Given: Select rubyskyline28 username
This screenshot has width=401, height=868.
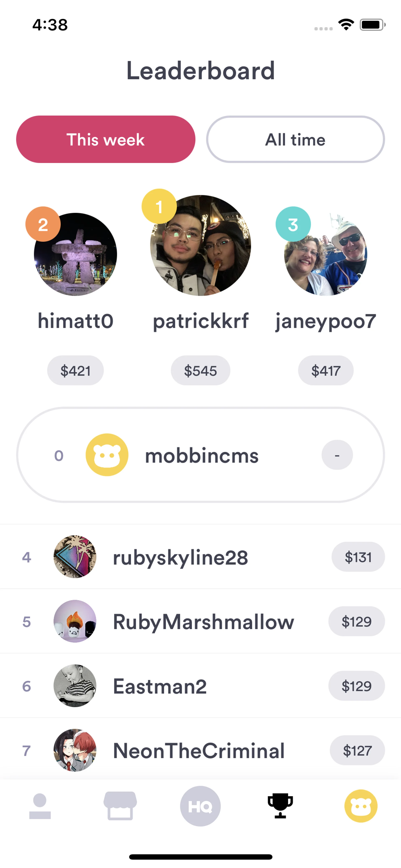Looking at the screenshot, I should [x=180, y=557].
